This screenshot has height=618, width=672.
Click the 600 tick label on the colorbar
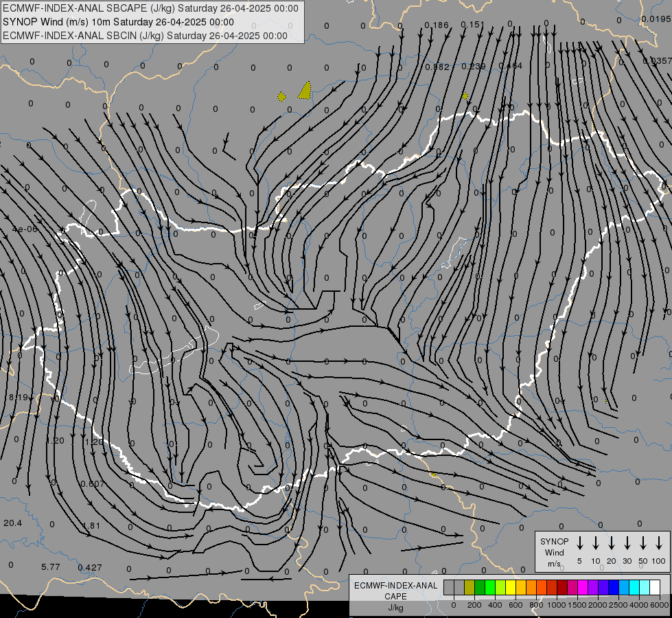[x=515, y=605]
